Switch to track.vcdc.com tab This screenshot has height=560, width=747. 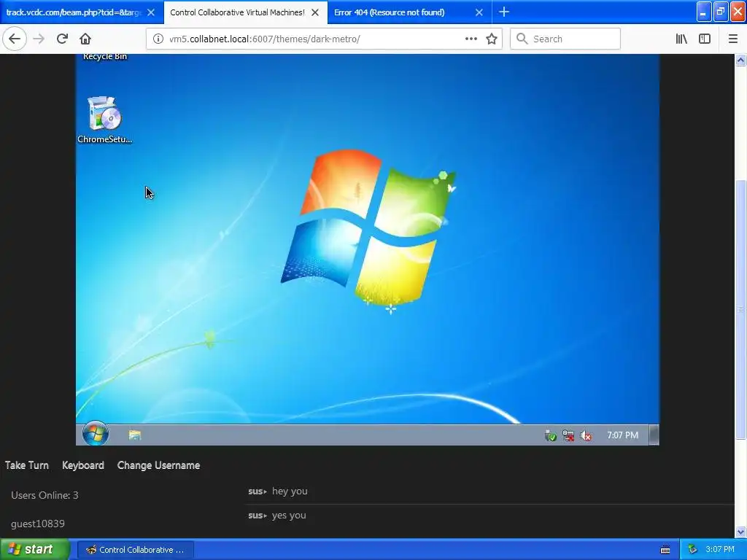point(74,12)
